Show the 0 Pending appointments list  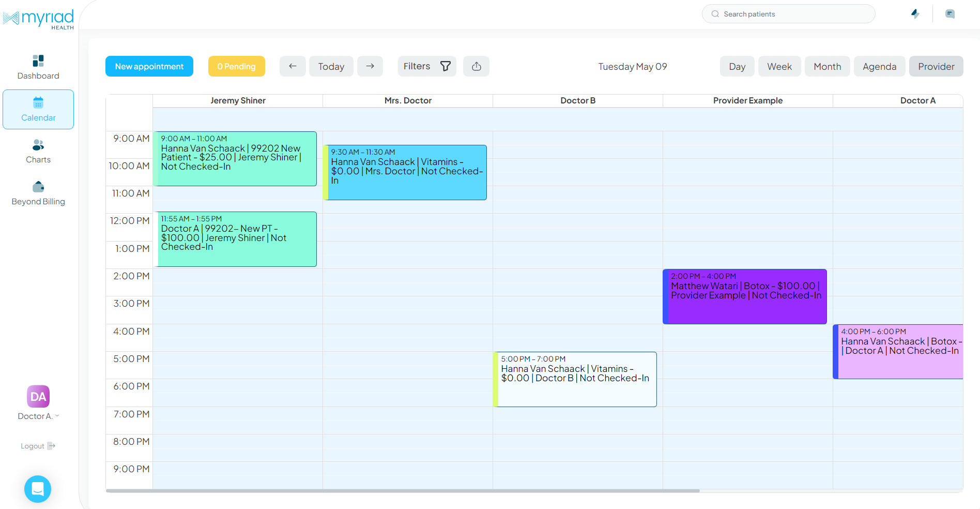236,66
